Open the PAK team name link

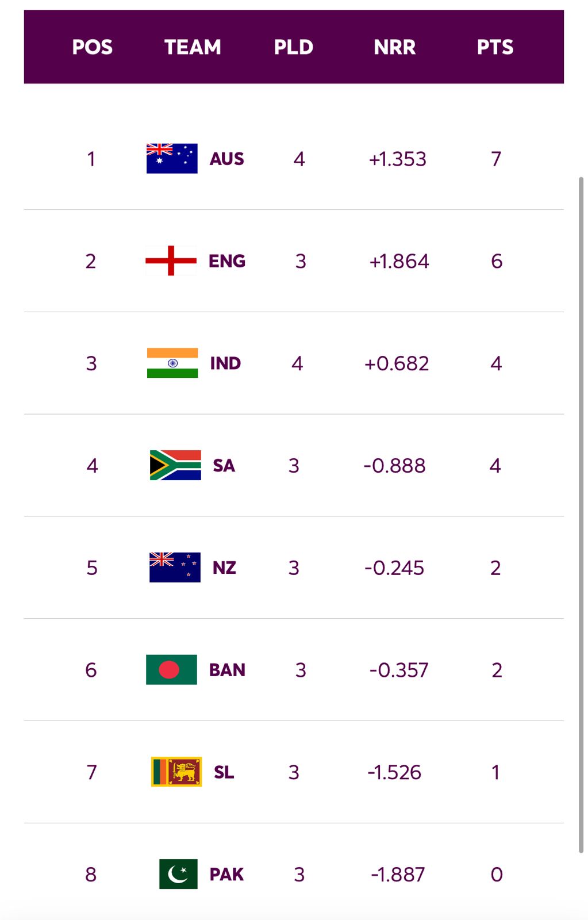click(x=226, y=875)
